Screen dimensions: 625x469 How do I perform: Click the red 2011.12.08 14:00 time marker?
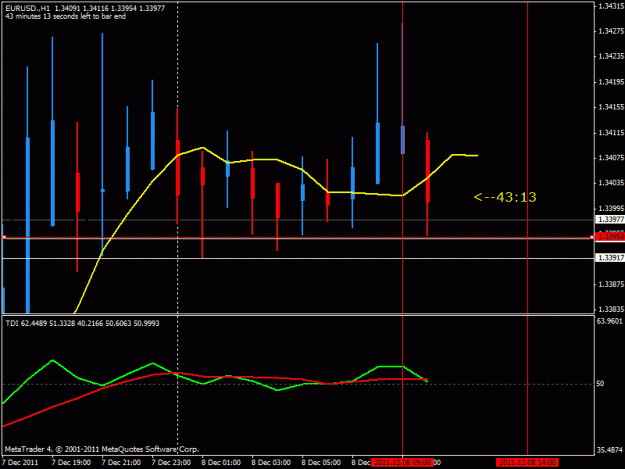527,463
